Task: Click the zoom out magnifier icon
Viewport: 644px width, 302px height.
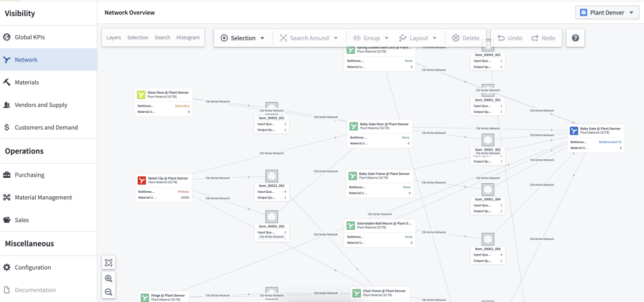Action: 109,292
